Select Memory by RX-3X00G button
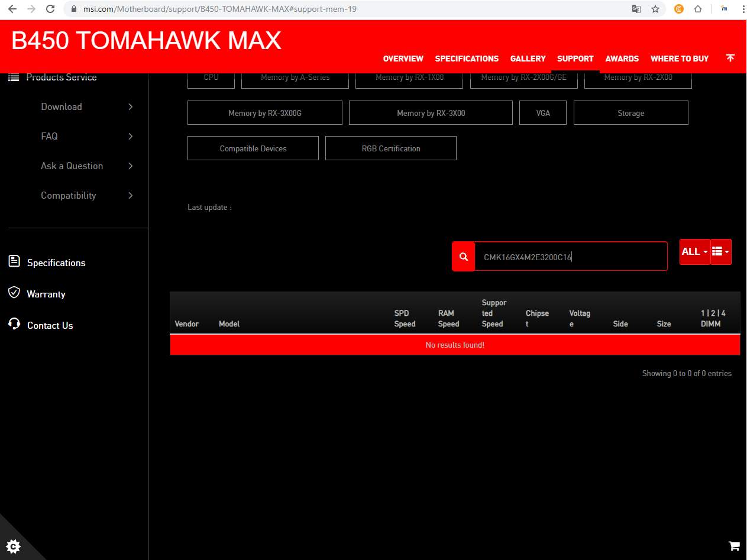The image size is (747, 560). (265, 113)
